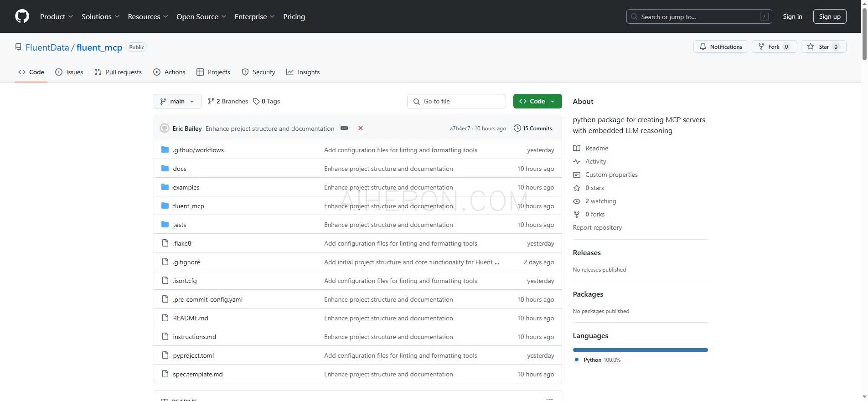Click the repository icon next to FluentData
868x401 pixels.
[x=18, y=47]
